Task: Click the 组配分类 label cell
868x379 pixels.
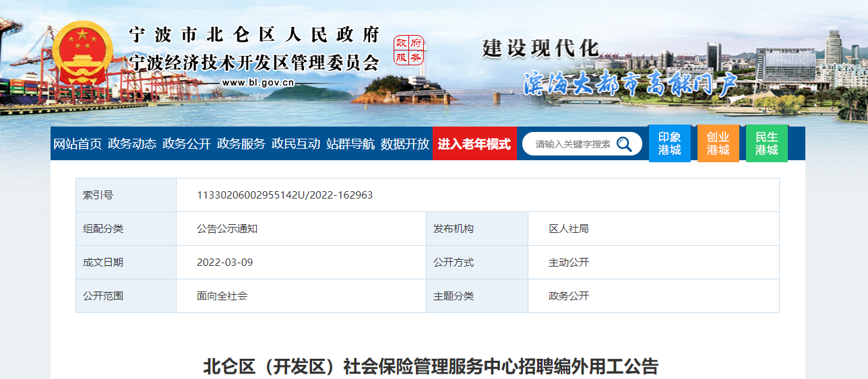Action: [x=126, y=229]
